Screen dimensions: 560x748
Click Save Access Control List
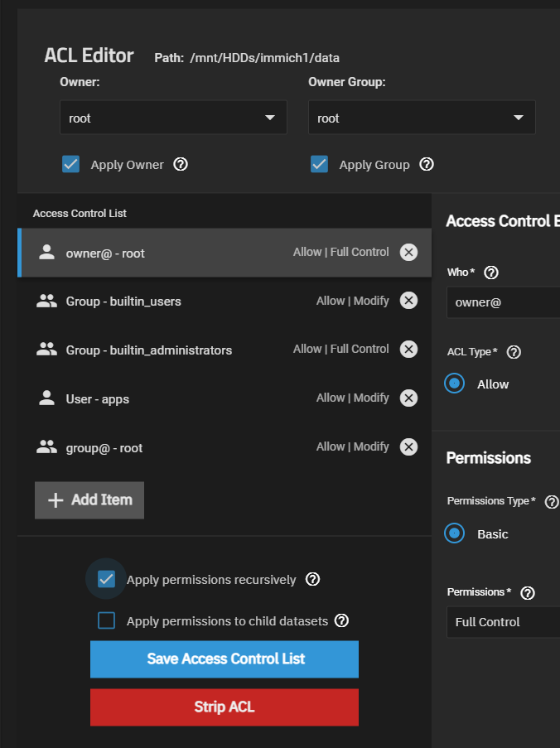(x=224, y=659)
